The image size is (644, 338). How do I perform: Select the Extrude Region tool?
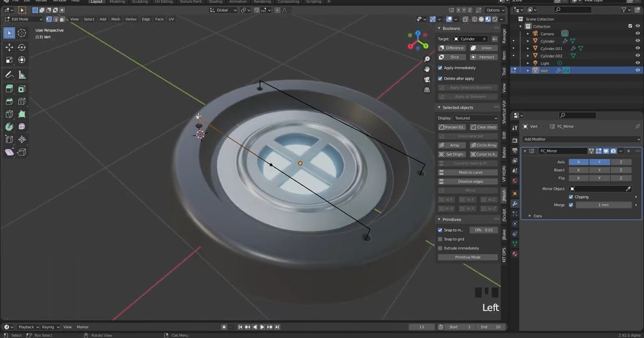tap(9, 89)
